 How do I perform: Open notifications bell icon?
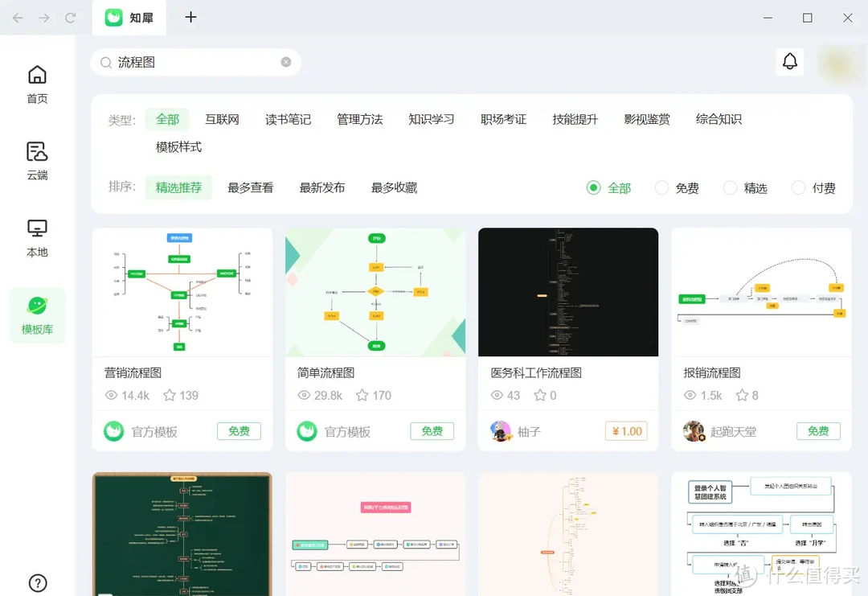coord(789,61)
